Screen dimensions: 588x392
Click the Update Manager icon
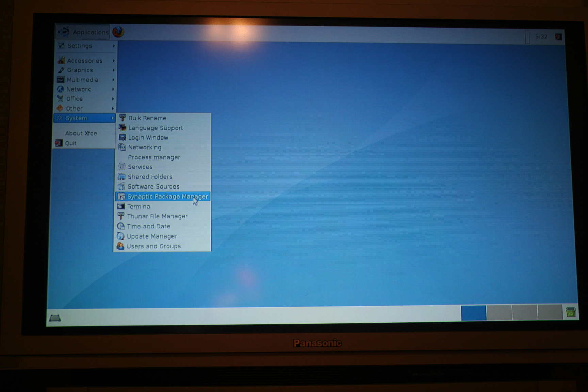pos(120,236)
